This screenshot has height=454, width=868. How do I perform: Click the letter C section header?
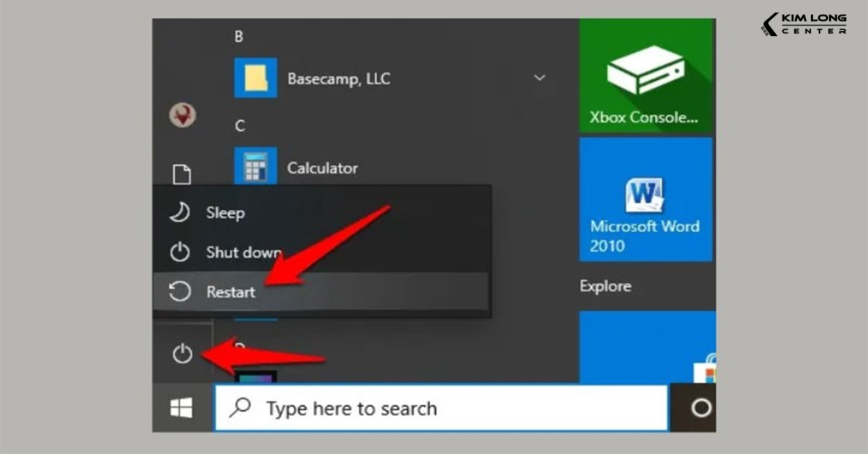coord(239,126)
